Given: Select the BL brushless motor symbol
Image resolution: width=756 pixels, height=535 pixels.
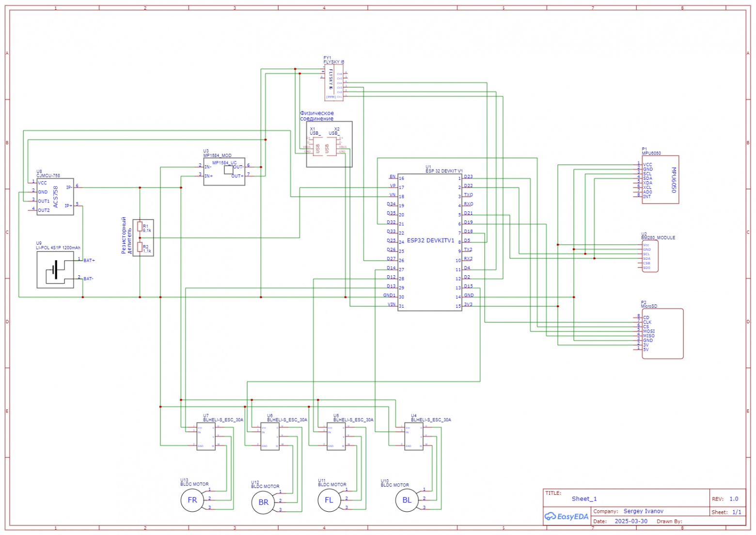Looking at the screenshot, I should click(407, 500).
